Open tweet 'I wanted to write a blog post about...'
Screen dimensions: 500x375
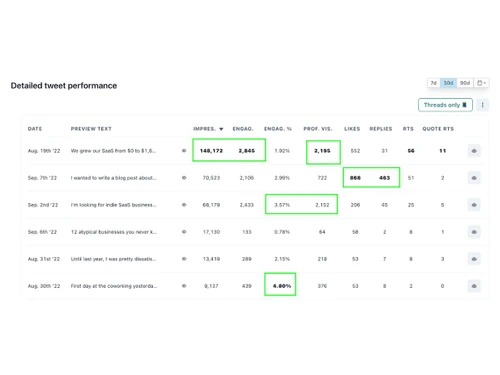point(113,178)
